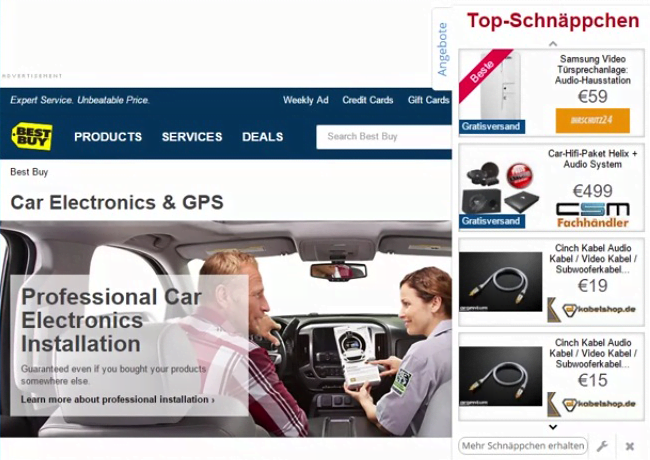Click the CSM Fachhändler logo

point(593,215)
